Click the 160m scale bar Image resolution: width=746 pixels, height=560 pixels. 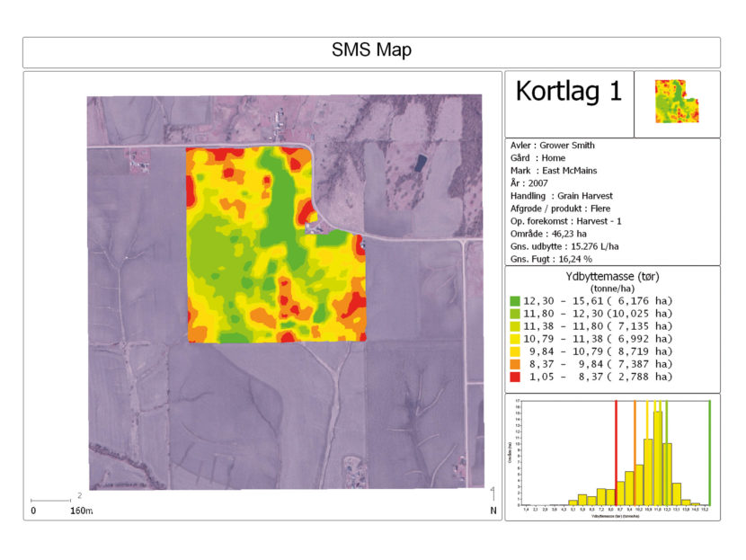pos(51,501)
